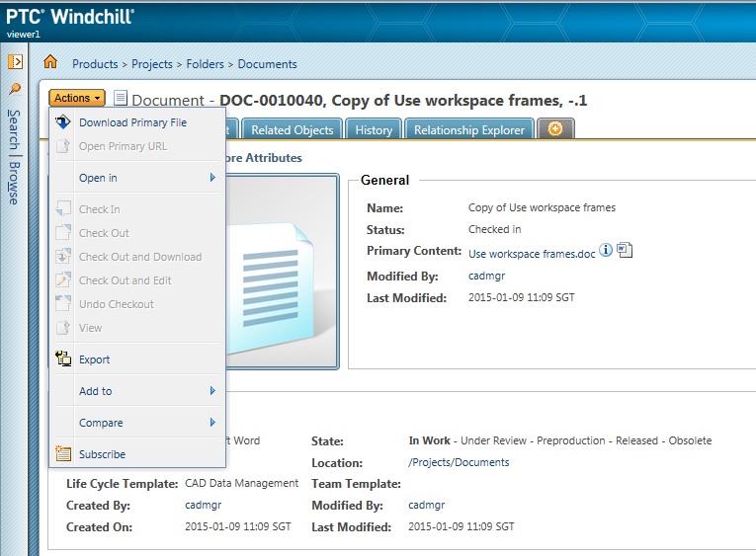The height and width of the screenshot is (556, 756).
Task: Open the search magnifier icon in sidebar
Action: (15, 89)
